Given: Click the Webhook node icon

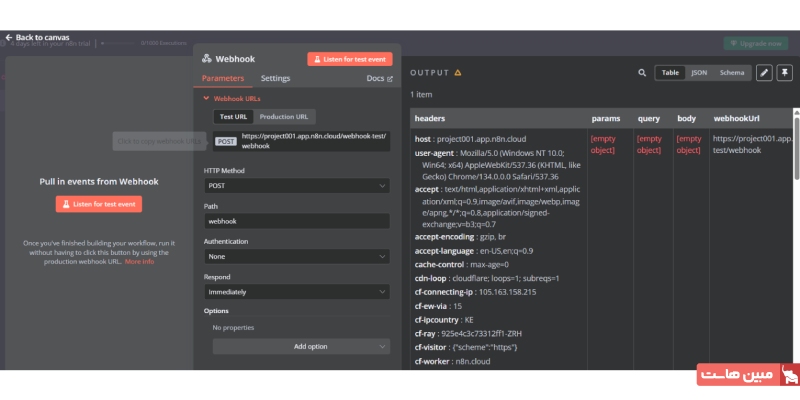Looking at the screenshot, I should (x=207, y=59).
